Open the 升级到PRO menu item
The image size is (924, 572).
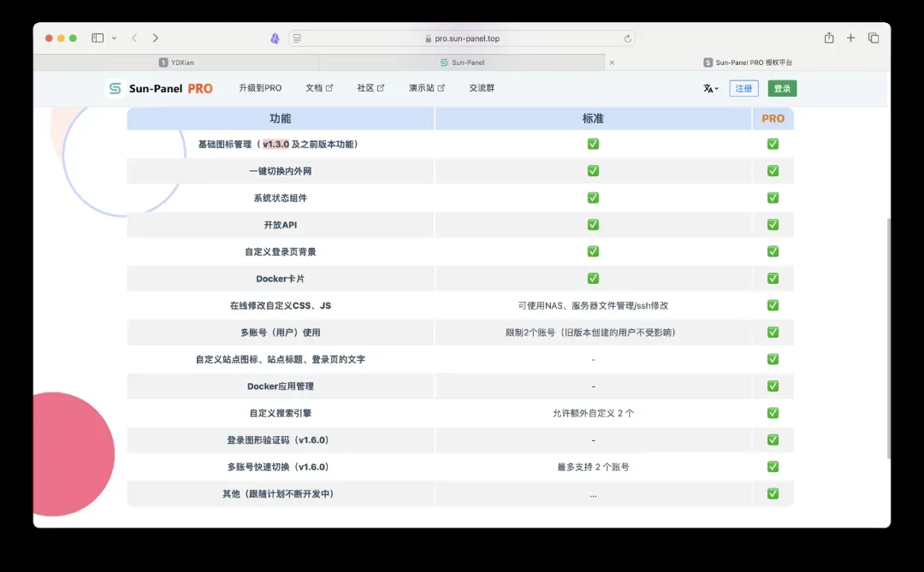click(260, 88)
